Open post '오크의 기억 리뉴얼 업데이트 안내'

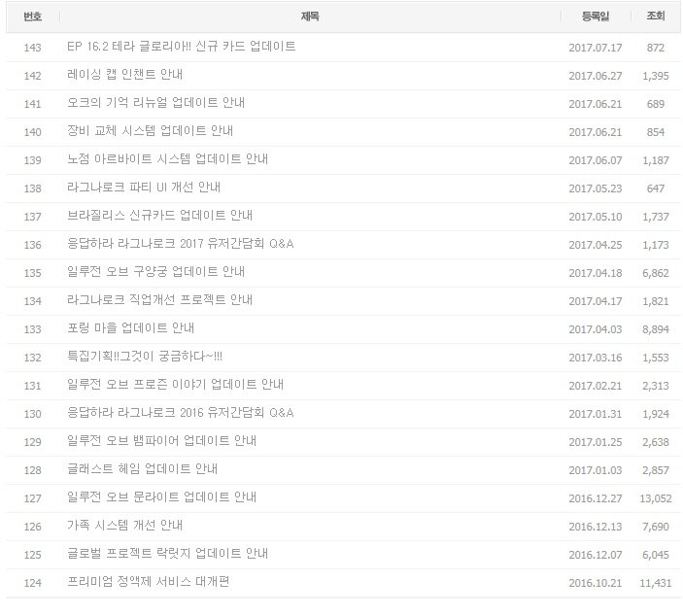pyautogui.click(x=156, y=103)
